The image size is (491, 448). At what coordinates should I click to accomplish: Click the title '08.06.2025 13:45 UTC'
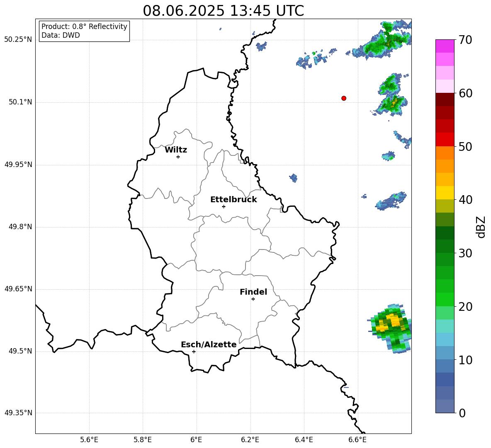223,11
